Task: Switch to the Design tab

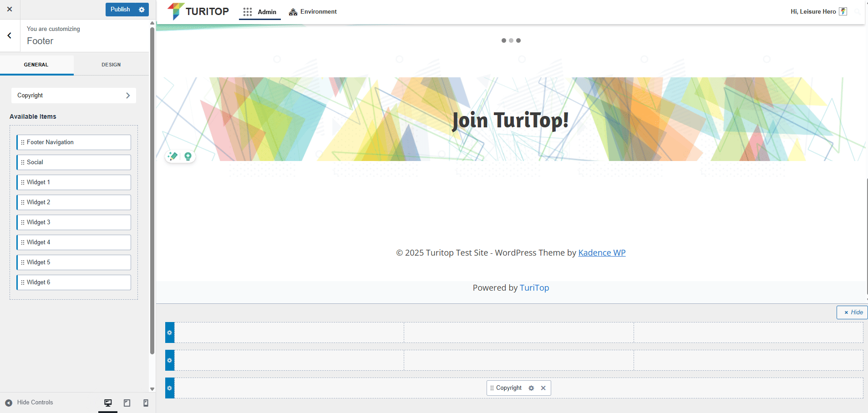Action: 111,65
